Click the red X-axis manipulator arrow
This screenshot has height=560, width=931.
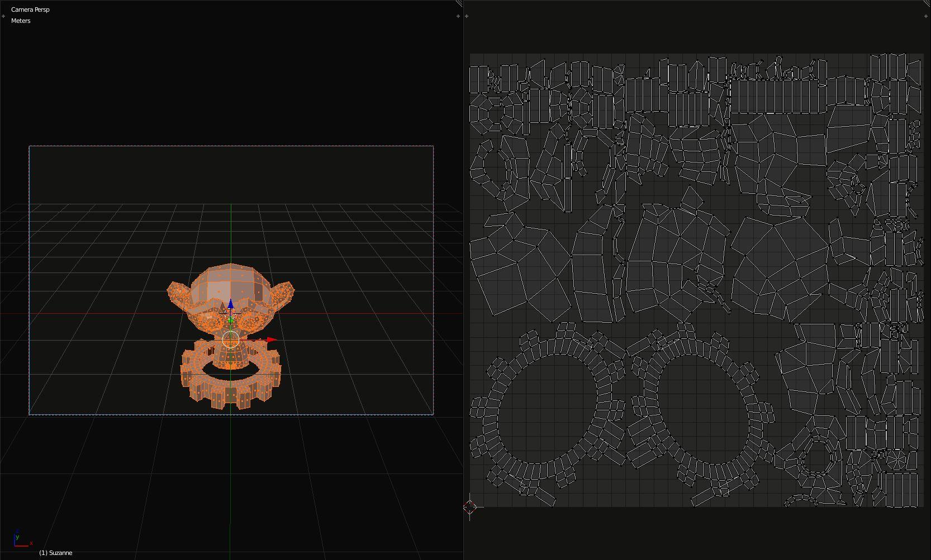[272, 339]
